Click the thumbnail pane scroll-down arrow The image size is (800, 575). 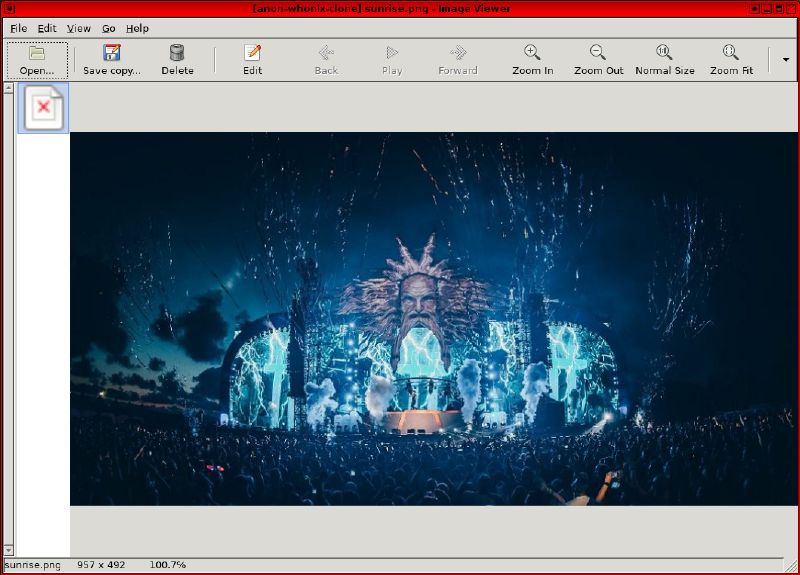tap(9, 550)
